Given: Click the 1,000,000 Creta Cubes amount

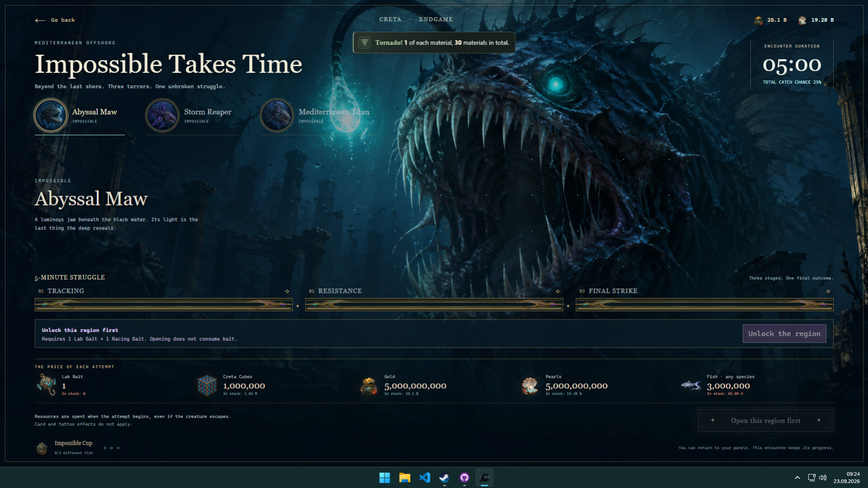Looking at the screenshot, I should click(244, 386).
